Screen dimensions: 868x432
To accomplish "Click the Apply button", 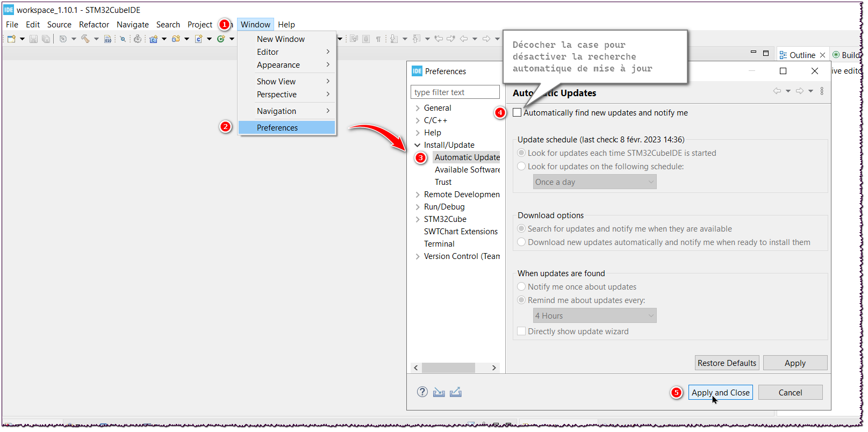I will pyautogui.click(x=795, y=363).
